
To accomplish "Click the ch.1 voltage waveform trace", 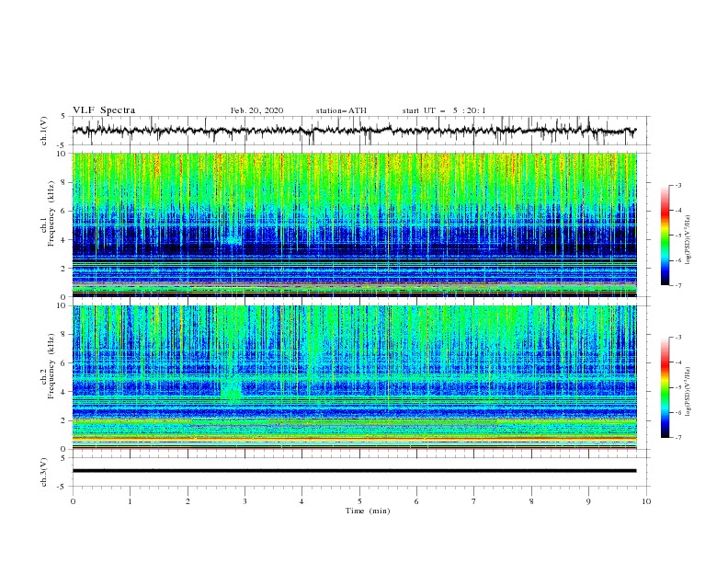I will click(354, 131).
